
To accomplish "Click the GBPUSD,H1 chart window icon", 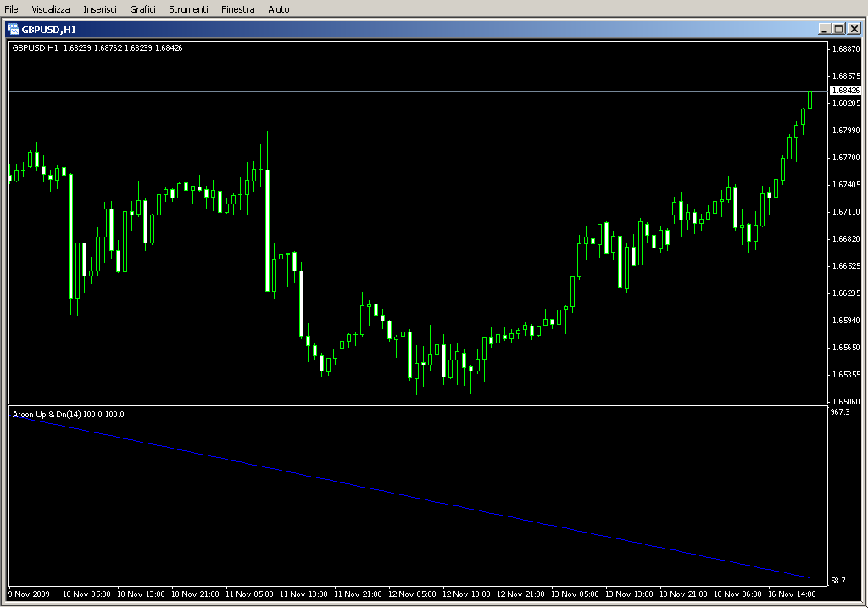I will click(x=14, y=30).
